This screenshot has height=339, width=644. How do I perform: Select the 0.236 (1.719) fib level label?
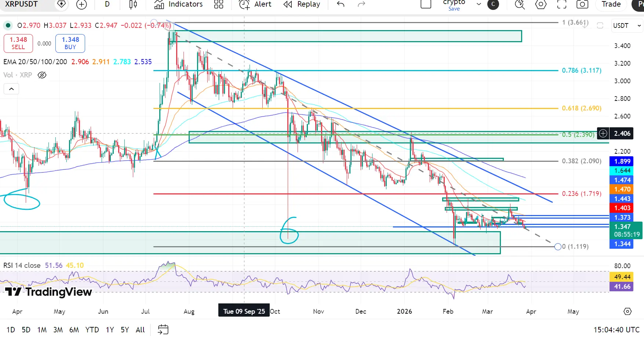click(582, 193)
